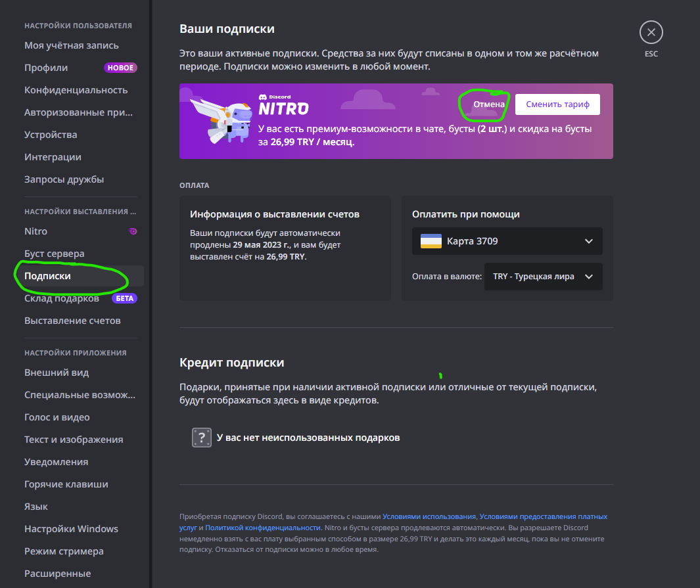Open Настройки Windows page
700x588 pixels.
pos(71,529)
